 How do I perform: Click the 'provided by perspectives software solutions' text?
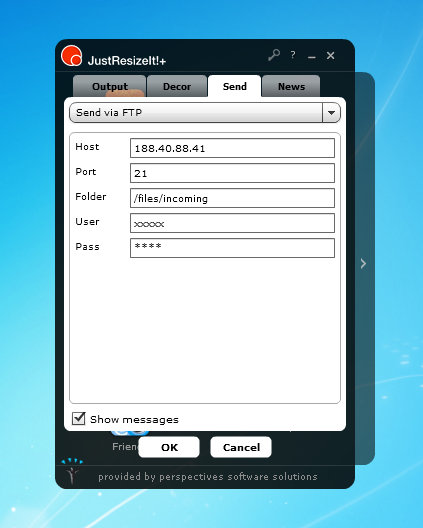[x=208, y=477]
